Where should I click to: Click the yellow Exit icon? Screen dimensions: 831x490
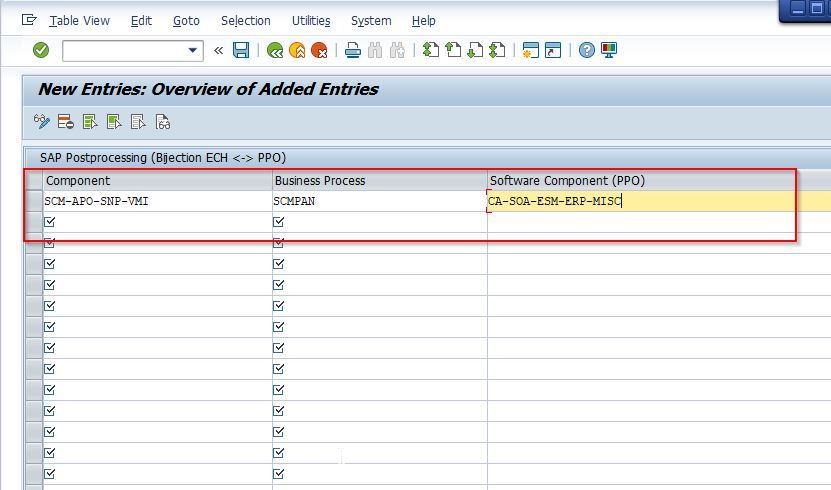(297, 50)
